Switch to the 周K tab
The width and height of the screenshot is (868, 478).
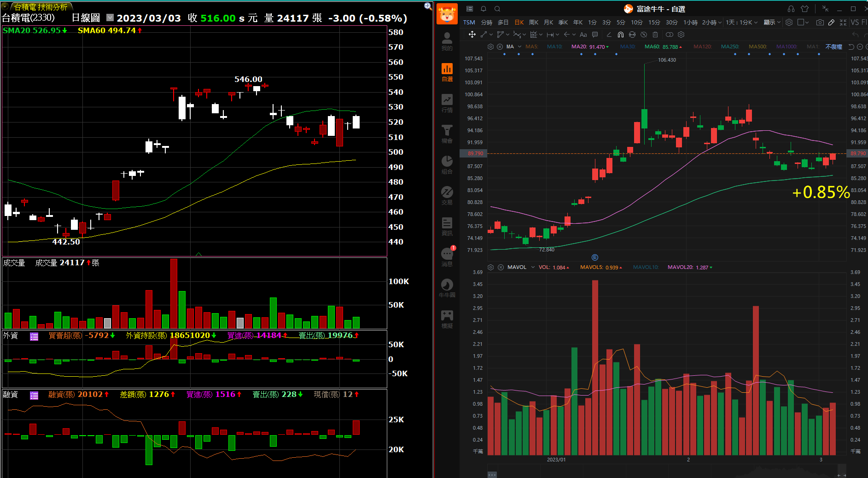pos(534,22)
